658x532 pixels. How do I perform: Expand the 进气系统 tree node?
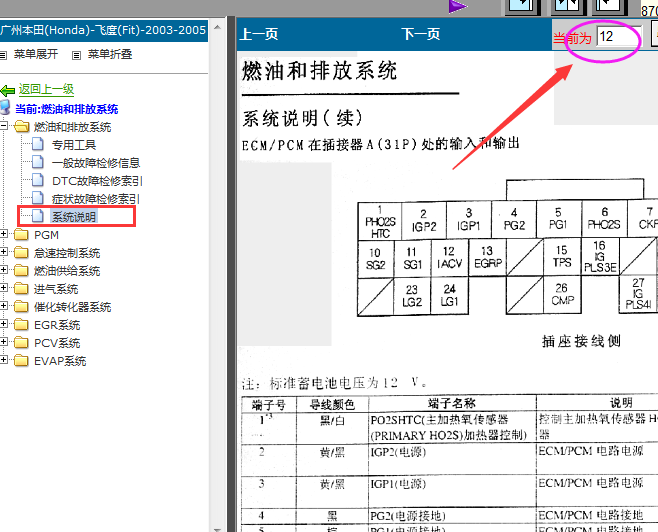(4, 288)
